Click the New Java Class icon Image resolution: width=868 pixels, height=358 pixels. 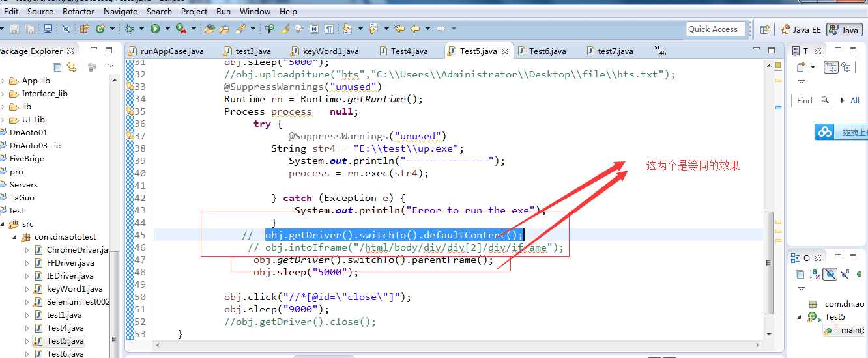[x=100, y=29]
